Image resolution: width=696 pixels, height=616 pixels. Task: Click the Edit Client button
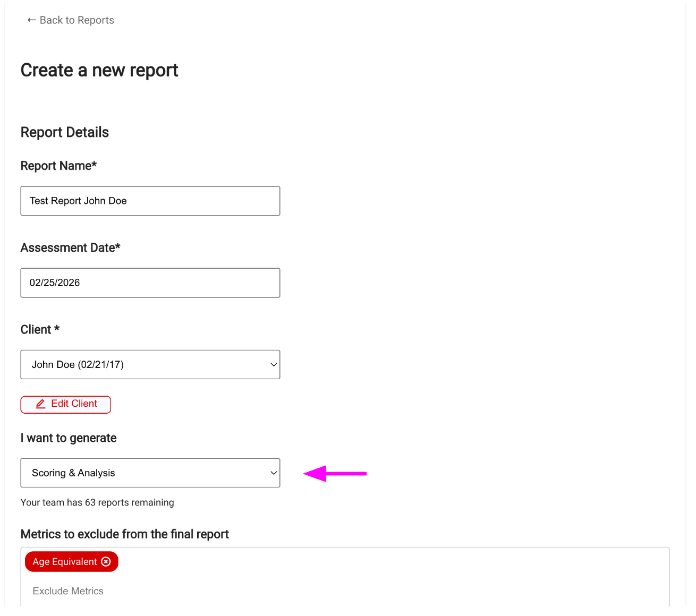click(65, 404)
